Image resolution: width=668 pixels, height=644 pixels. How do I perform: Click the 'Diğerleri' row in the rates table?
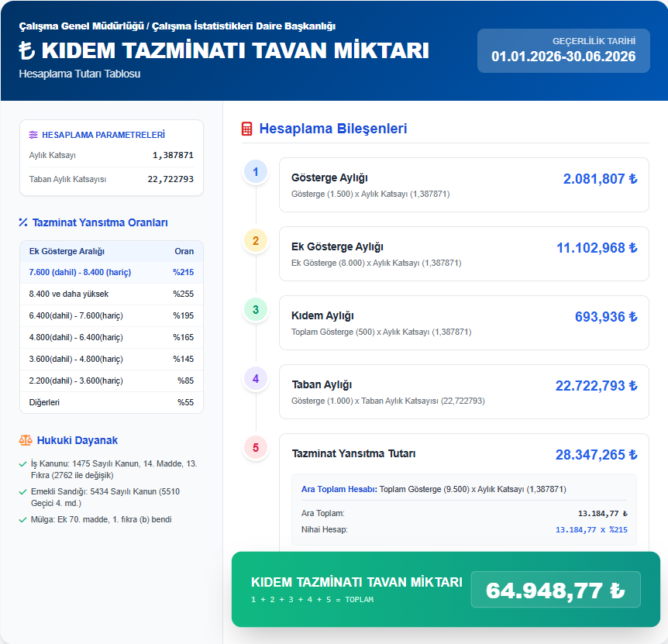pyautogui.click(x=111, y=402)
